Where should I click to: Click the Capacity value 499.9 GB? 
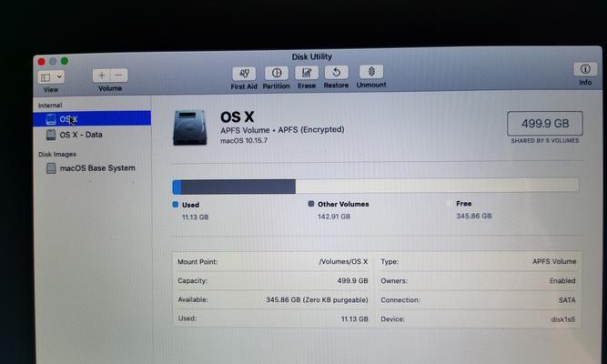[x=352, y=281]
